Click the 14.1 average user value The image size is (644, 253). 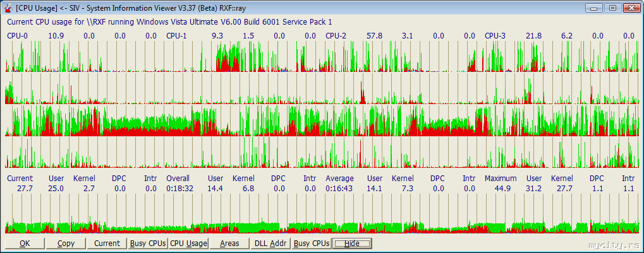click(x=375, y=188)
